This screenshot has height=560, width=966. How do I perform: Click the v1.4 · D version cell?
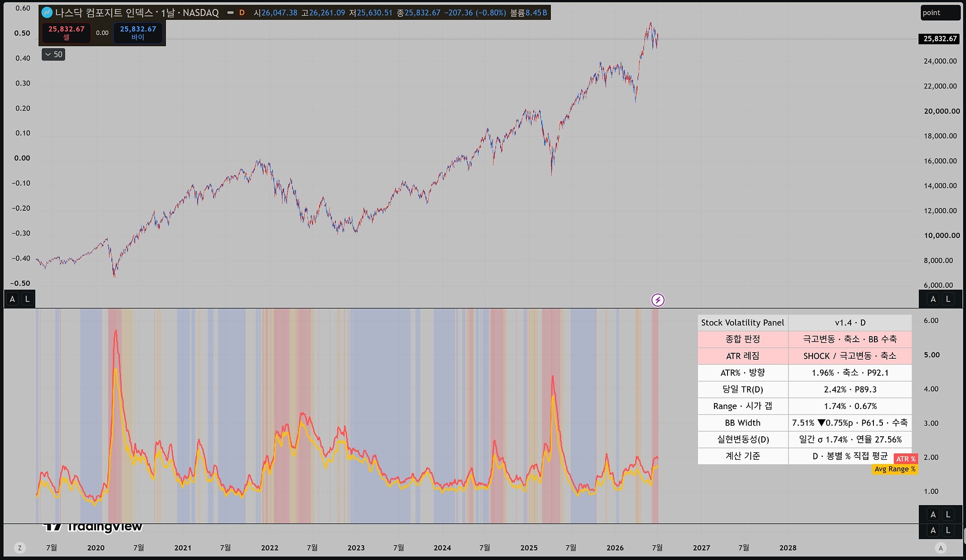tap(850, 323)
